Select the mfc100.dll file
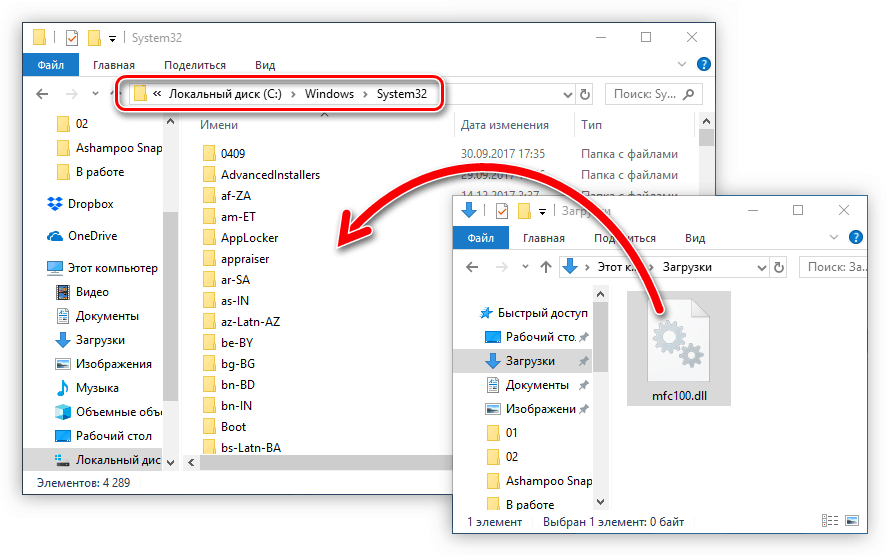Screen dimensions: 890x556 pos(679,348)
